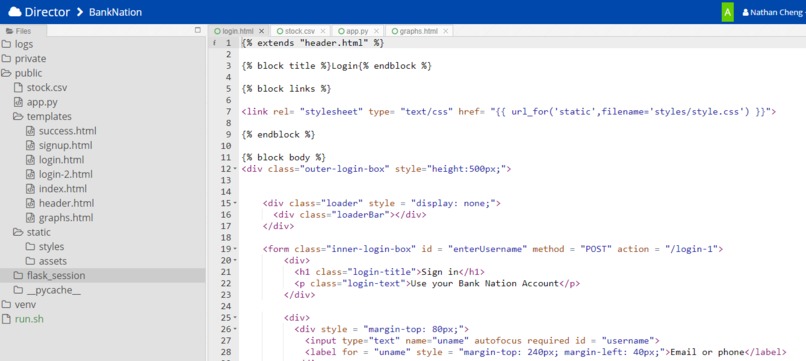The image size is (806, 361).
Task: Place cursor on the enterUsername form line
Action: pyautogui.click(x=493, y=249)
